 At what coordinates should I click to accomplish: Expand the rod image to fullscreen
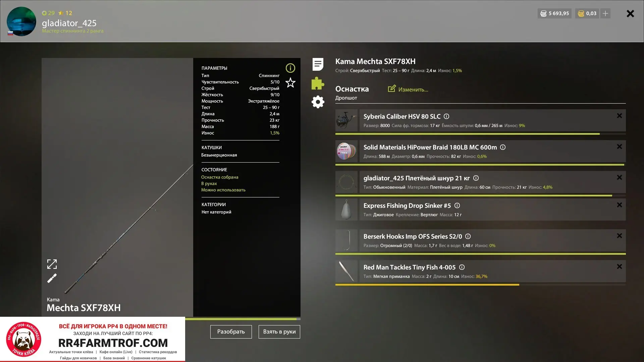tap(52, 264)
